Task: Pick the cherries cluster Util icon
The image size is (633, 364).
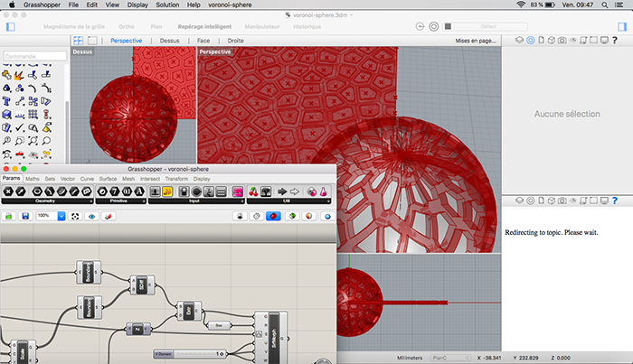Action: click(x=253, y=191)
